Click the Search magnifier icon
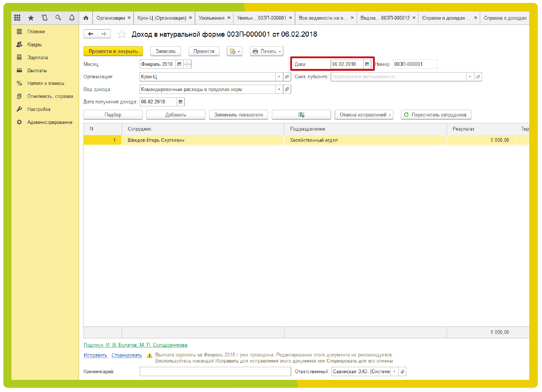542x392 pixels. (58, 18)
